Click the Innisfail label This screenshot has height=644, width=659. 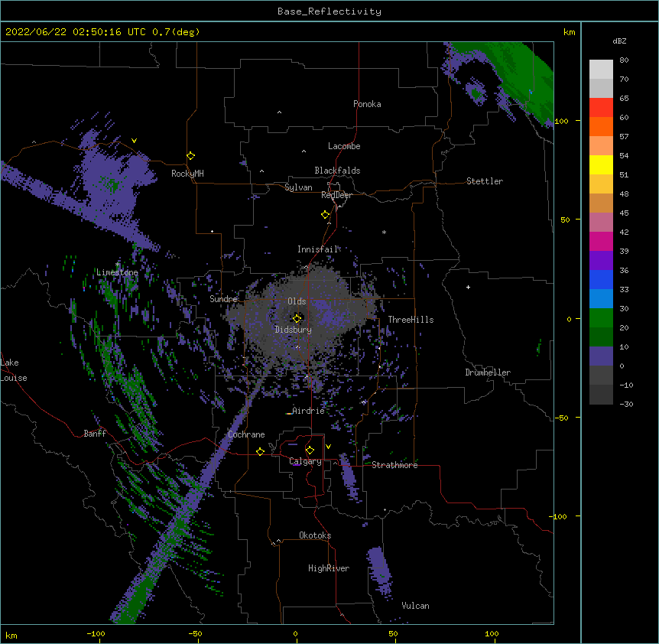(318, 249)
